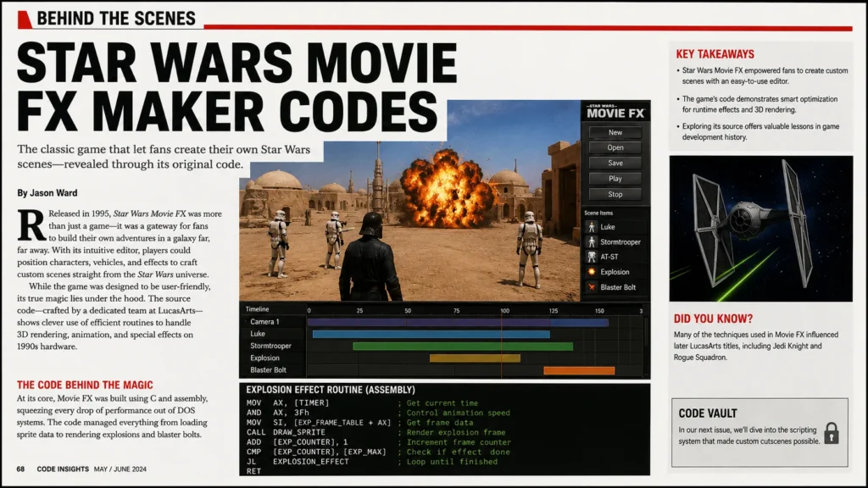Click the Did You Know? heading
Image resolution: width=868 pixels, height=488 pixels.
(714, 319)
